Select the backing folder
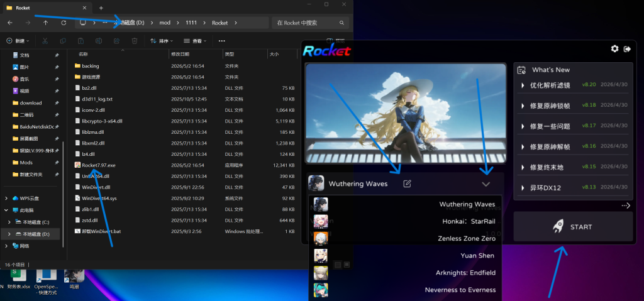This screenshot has height=301, width=644. (x=87, y=66)
